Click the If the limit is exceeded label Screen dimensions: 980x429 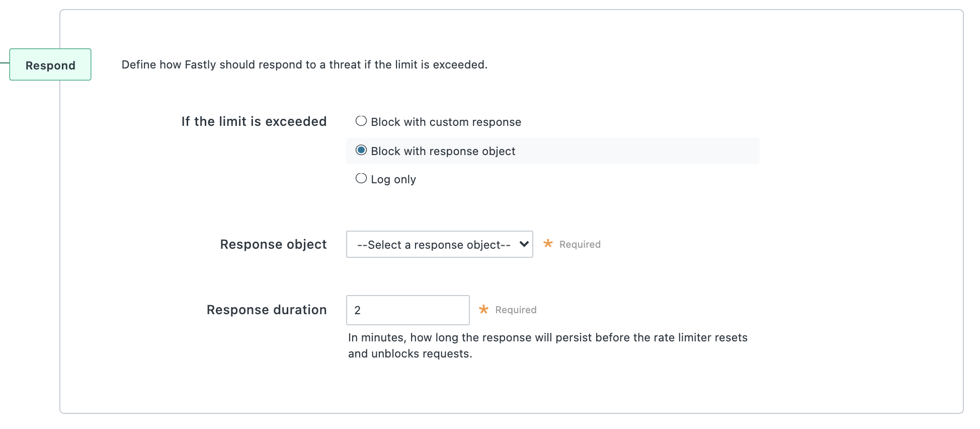pyautogui.click(x=253, y=121)
